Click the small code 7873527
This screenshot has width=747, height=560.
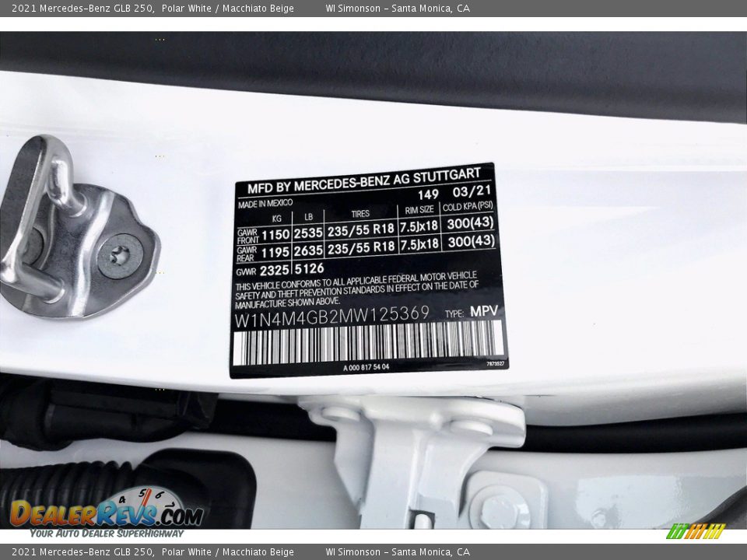point(495,364)
